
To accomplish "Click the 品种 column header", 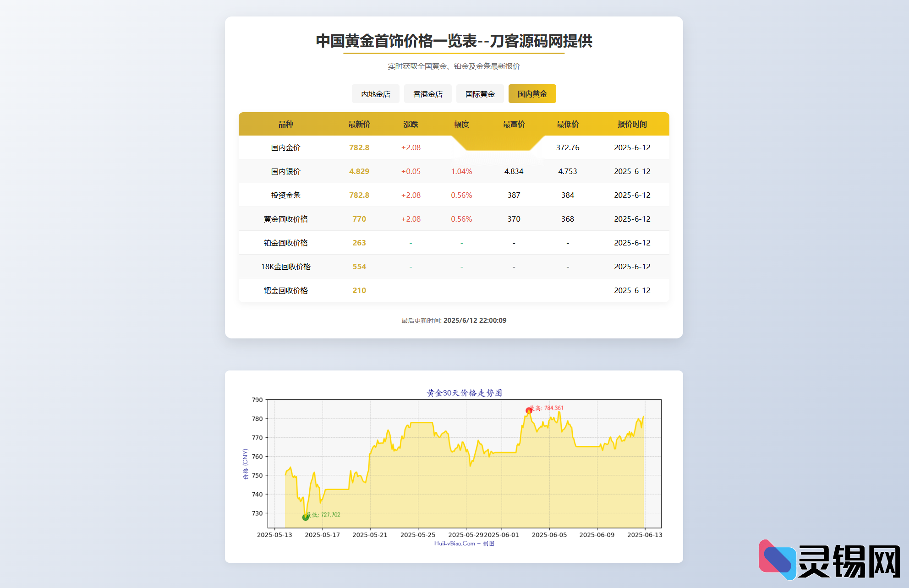I will [x=287, y=124].
